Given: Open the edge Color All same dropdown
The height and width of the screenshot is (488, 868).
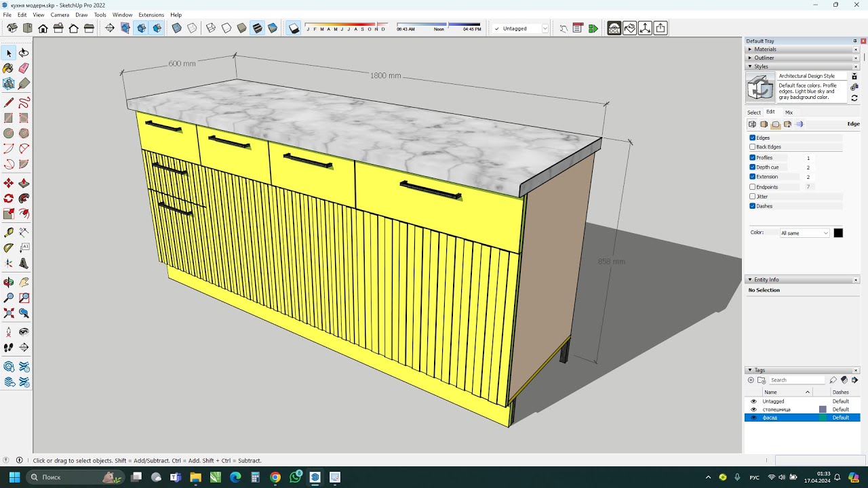Looking at the screenshot, I should pos(804,233).
